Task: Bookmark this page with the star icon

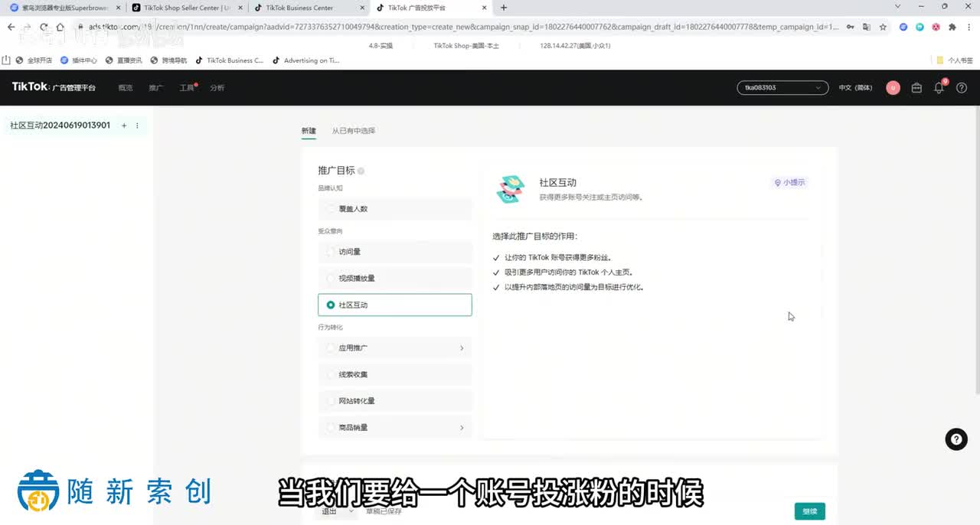Action: tap(883, 27)
